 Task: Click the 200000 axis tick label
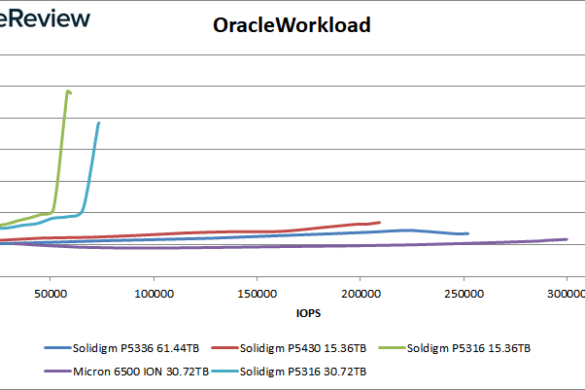click(361, 294)
